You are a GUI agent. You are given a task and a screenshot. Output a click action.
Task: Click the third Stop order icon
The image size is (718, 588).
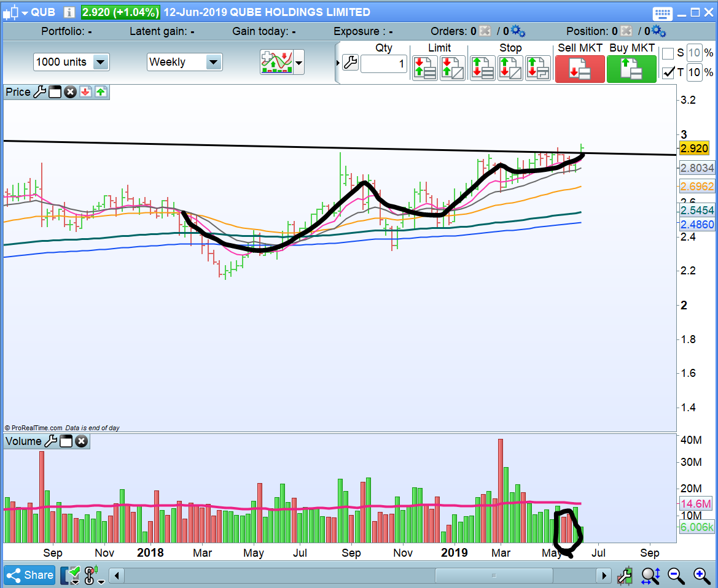click(537, 68)
